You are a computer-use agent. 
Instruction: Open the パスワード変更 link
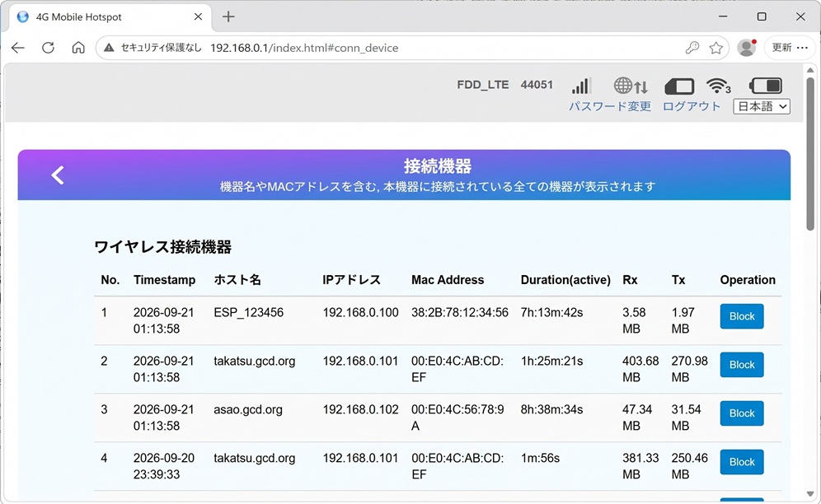(610, 106)
